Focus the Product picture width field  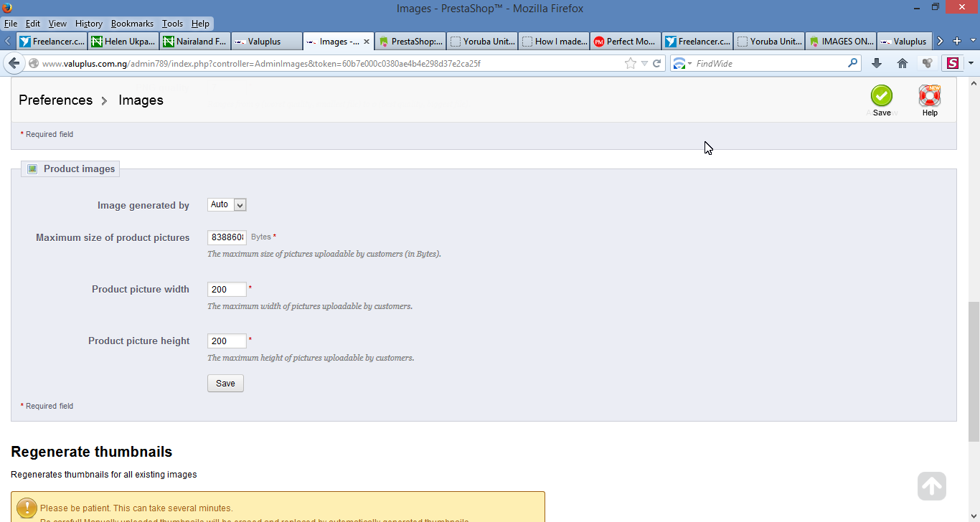tap(227, 290)
